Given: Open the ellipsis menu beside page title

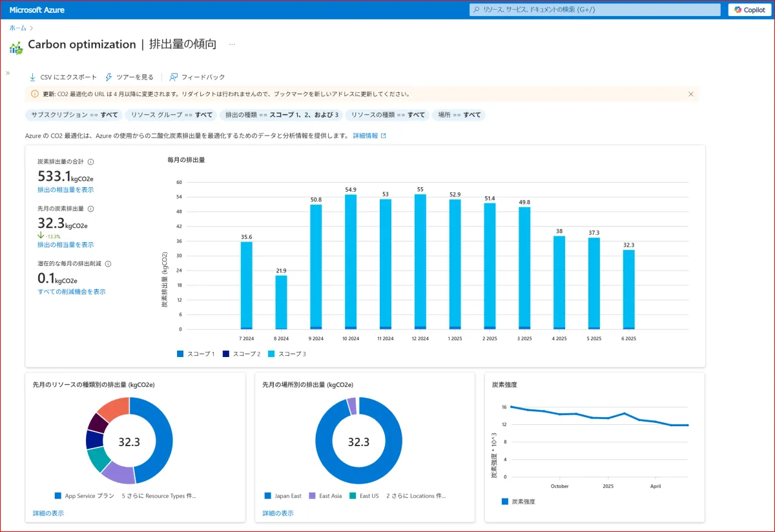Looking at the screenshot, I should tap(232, 45).
